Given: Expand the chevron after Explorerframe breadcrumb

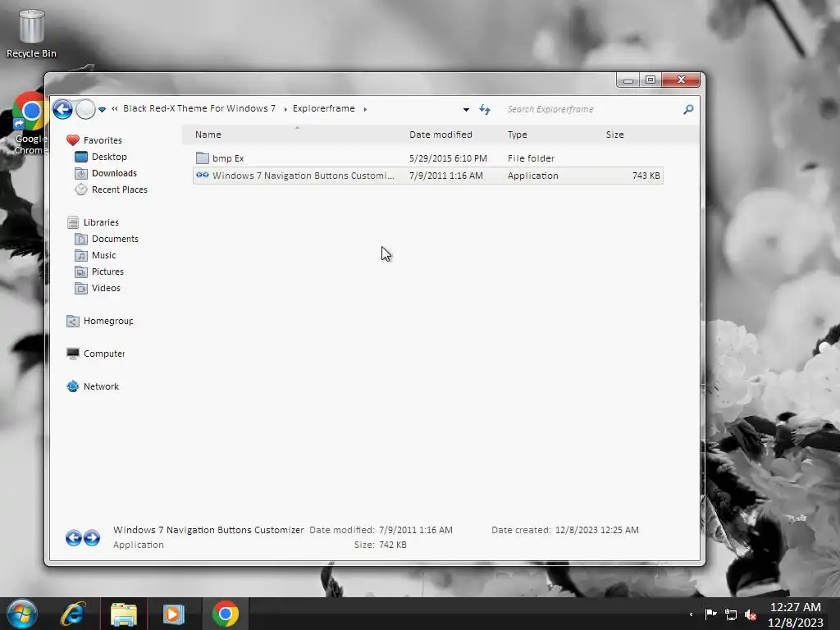Looking at the screenshot, I should [x=365, y=109].
